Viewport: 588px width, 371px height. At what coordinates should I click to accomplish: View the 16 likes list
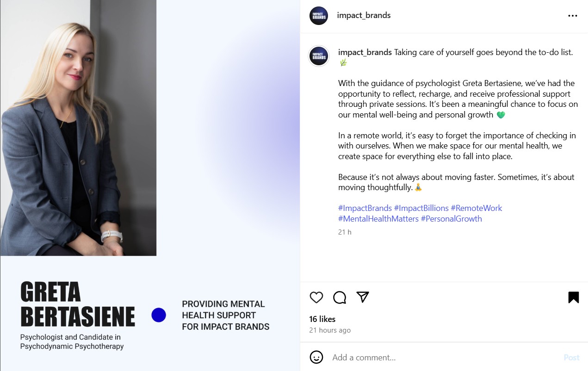pyautogui.click(x=322, y=319)
